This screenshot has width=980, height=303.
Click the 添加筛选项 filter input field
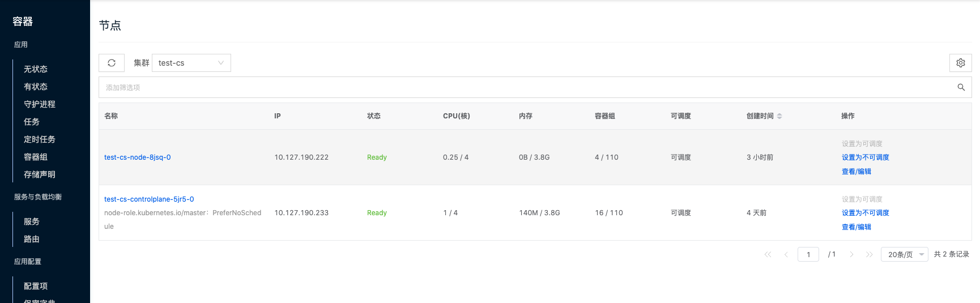[x=510, y=87]
